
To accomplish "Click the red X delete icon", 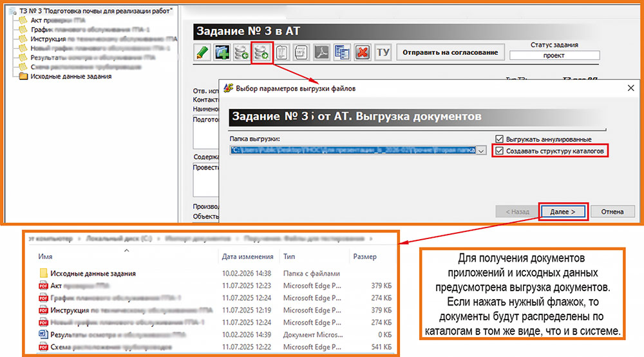I will (363, 53).
